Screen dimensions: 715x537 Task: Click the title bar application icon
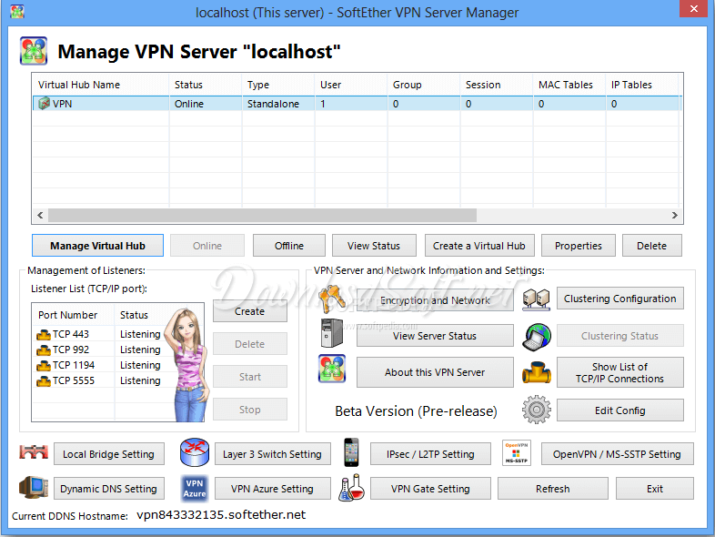click(x=17, y=11)
